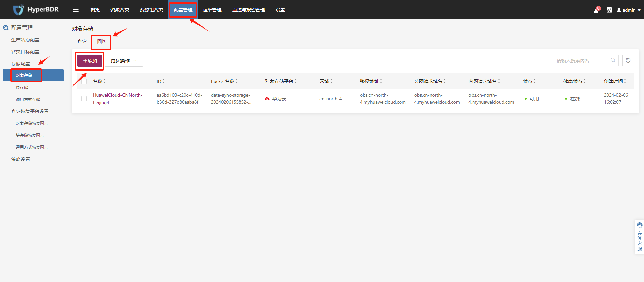Click the 配置管理 gear icon in sidebar

coord(6,27)
